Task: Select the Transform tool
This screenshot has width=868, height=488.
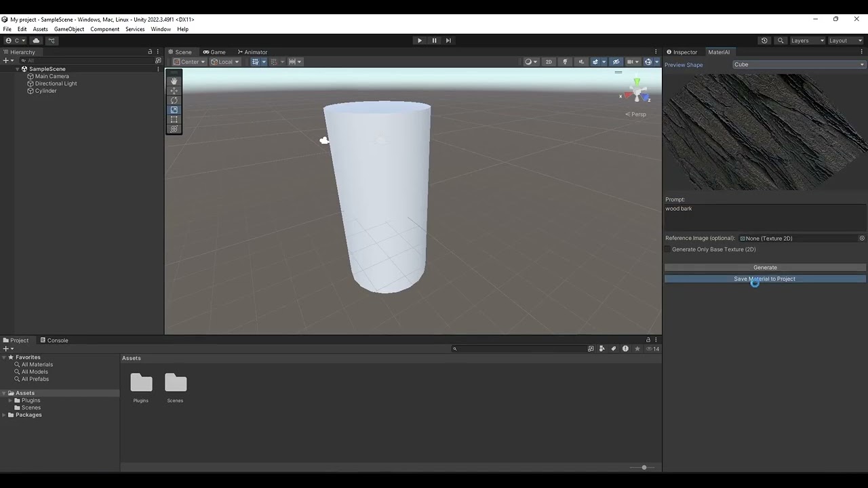Action: point(174,129)
